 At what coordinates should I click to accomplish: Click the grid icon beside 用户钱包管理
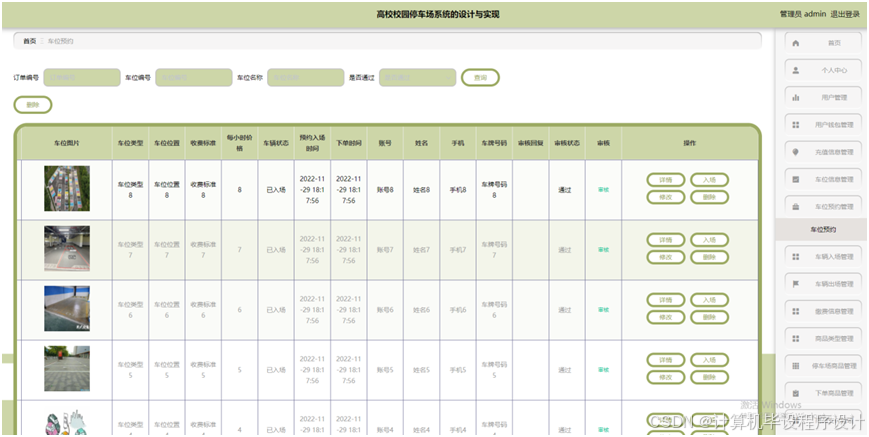pyautogui.click(x=796, y=125)
